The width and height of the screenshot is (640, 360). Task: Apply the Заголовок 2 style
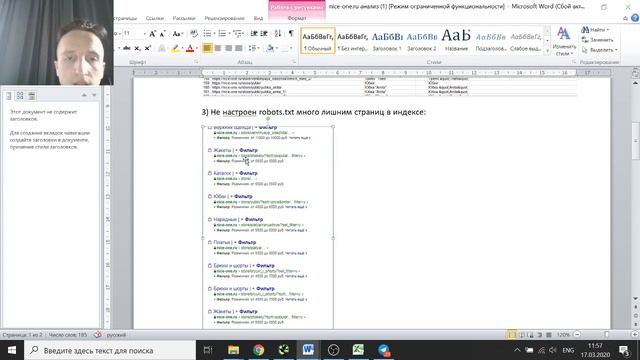pos(422,40)
